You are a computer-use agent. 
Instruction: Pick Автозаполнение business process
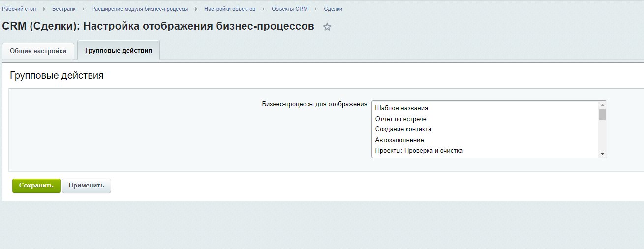(399, 140)
